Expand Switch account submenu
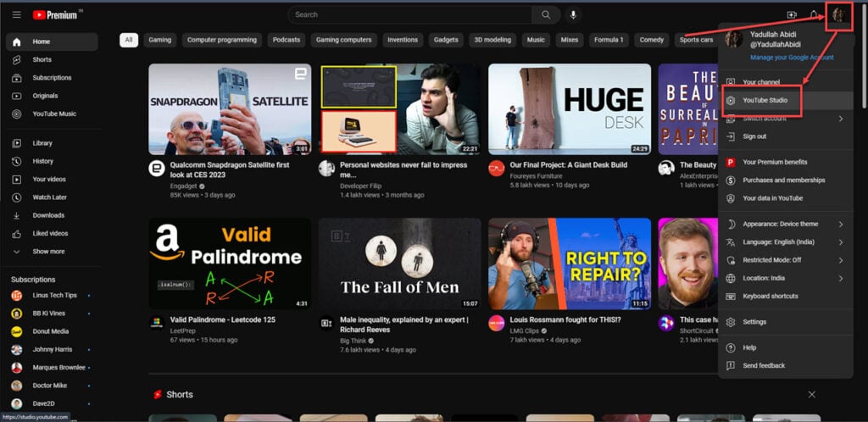868x422 pixels. 786,119
